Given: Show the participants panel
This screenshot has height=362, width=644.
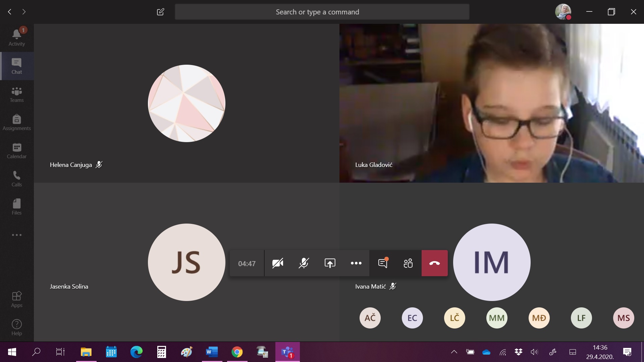Looking at the screenshot, I should 408,263.
